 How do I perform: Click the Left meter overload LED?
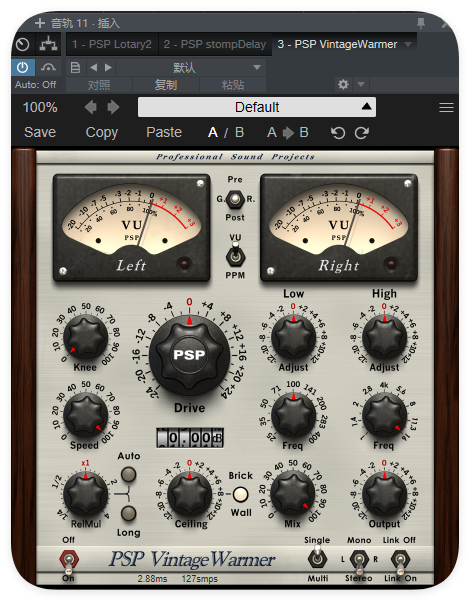point(184,264)
